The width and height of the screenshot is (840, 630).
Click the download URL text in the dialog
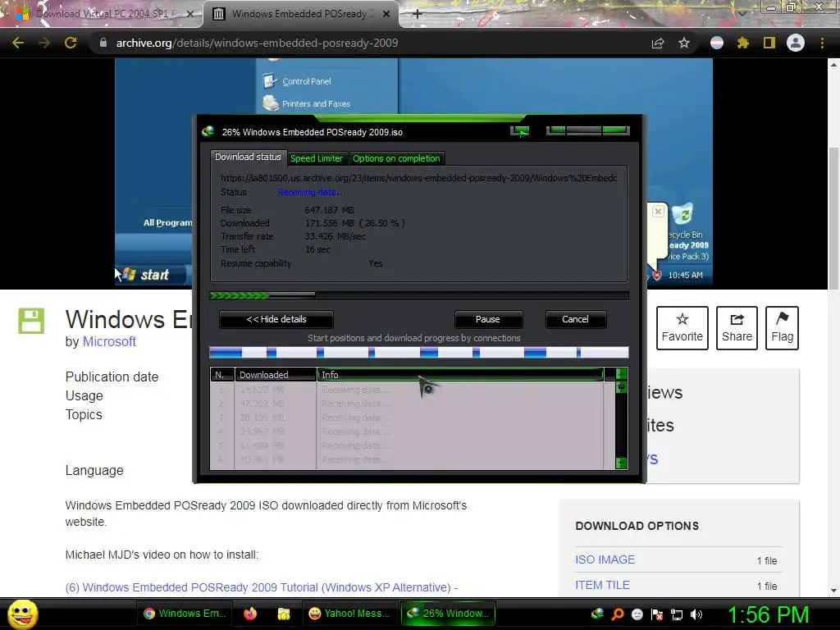coord(418,178)
